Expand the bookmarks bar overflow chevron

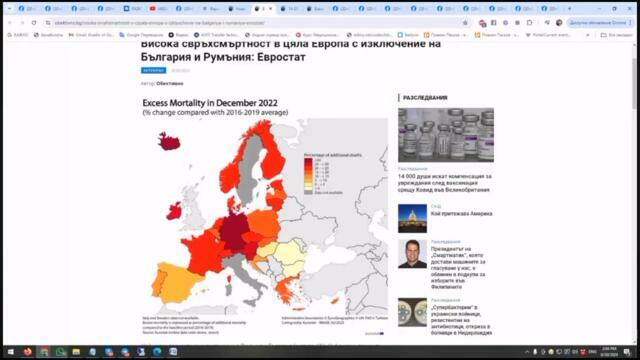(x=588, y=35)
